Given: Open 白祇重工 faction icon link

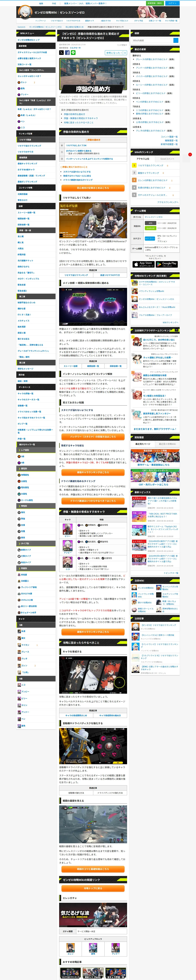Looking at the screenshot, I should [24, 581].
